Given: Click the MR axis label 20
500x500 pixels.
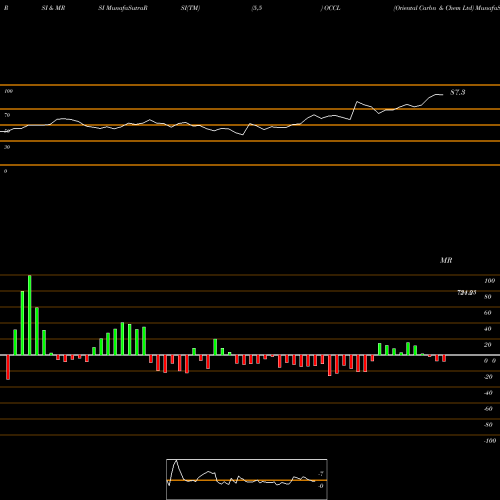Looking at the screenshot, I should pos(488,345).
